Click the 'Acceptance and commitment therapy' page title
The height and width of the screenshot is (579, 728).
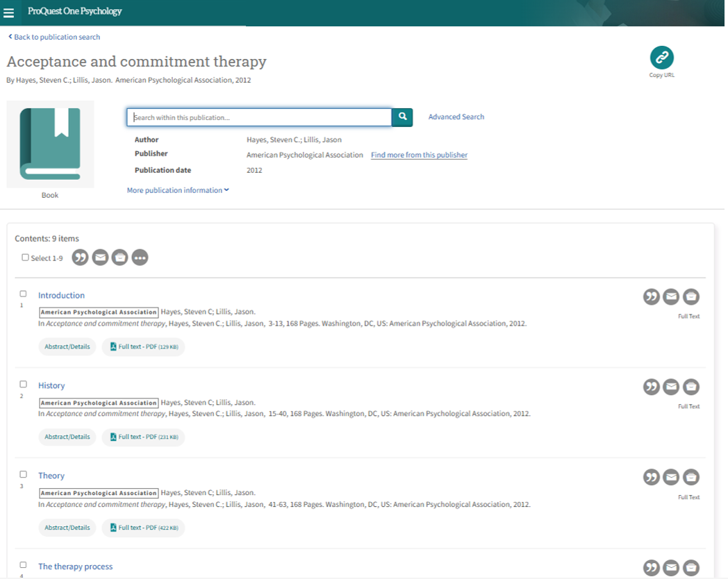point(136,62)
